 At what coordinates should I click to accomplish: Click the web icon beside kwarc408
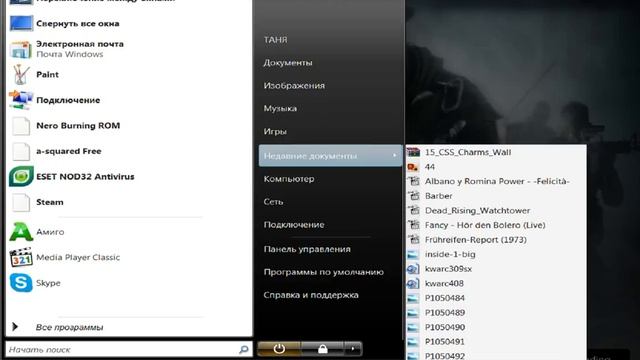(x=413, y=284)
